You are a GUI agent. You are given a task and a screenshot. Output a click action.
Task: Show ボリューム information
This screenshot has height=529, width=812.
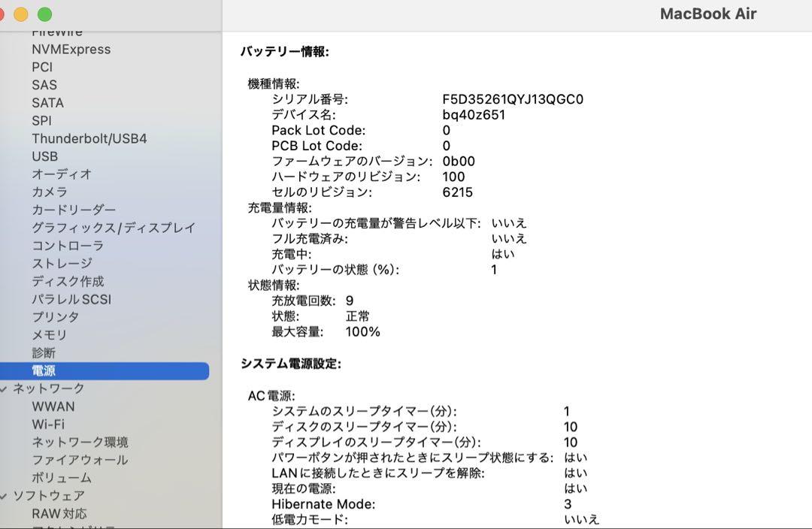(x=62, y=478)
